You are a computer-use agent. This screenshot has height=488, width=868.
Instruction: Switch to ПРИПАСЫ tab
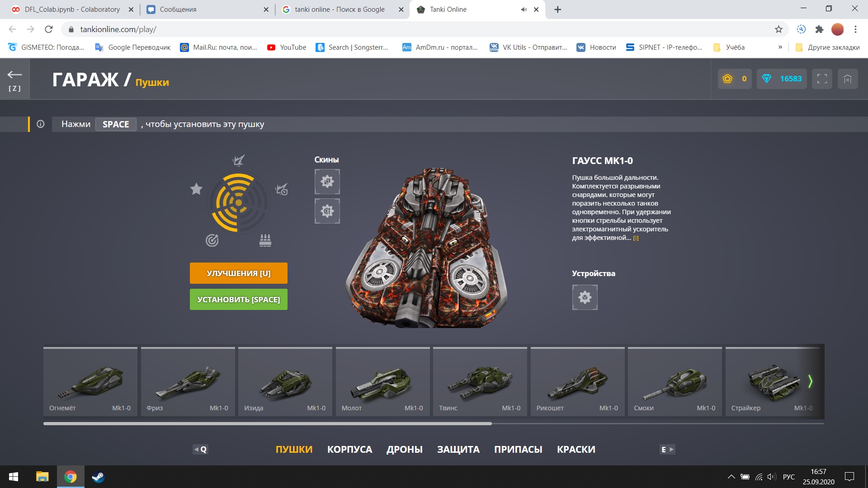click(x=518, y=449)
